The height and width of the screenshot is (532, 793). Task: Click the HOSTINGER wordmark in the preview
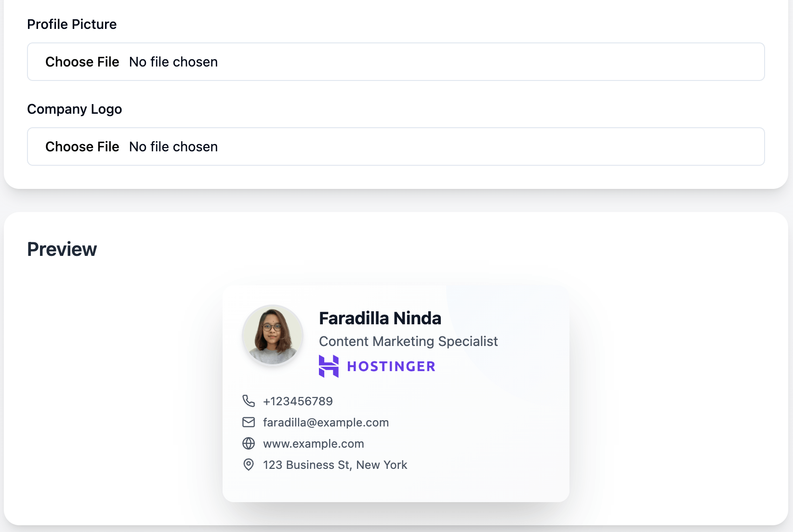pyautogui.click(x=390, y=366)
